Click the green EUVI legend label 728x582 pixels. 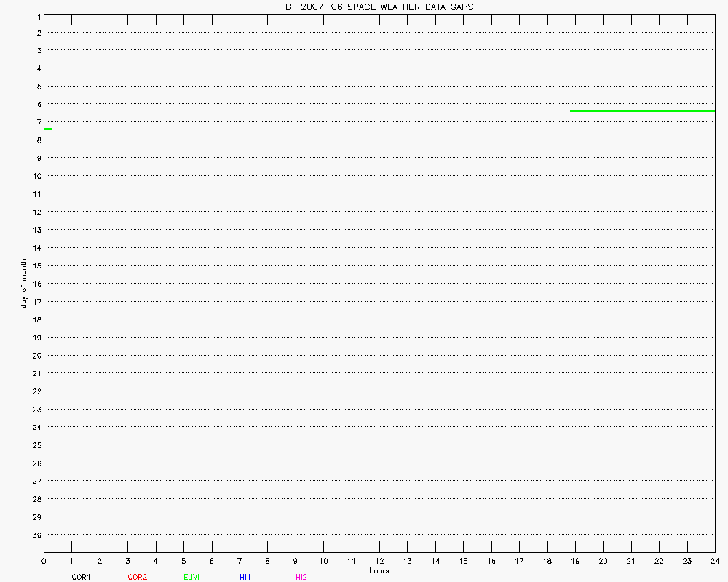point(192,577)
